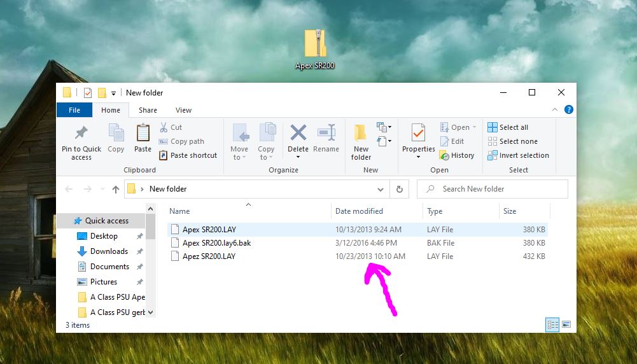This screenshot has height=364, width=637.
Task: Click Edit in the Open group
Action: point(452,141)
